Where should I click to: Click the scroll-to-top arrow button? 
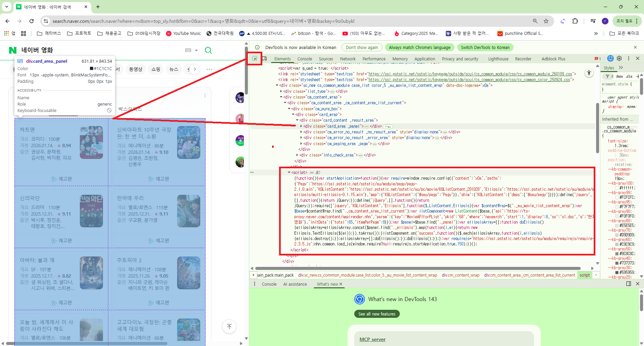click(229, 327)
